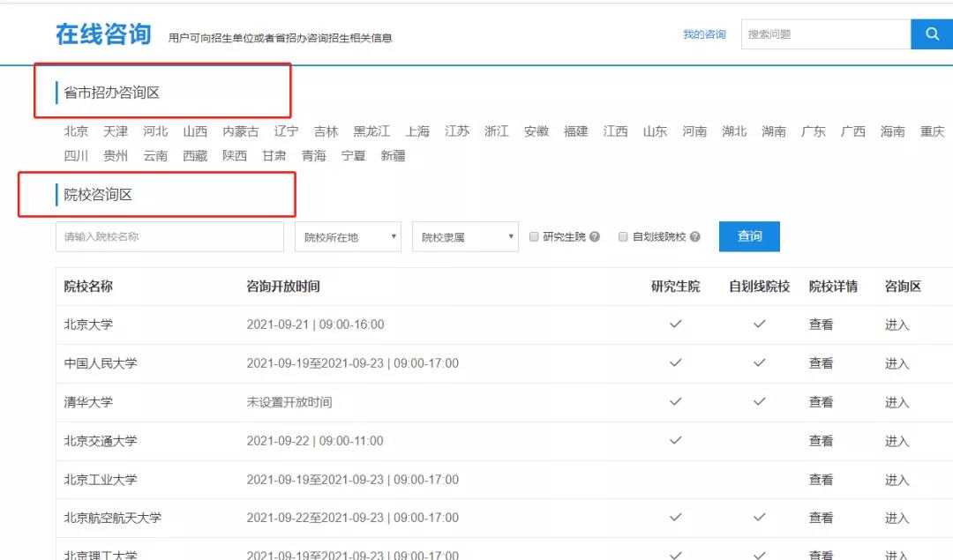953x560 pixels.
Task: Select 广东 province consultation link
Action: click(813, 131)
